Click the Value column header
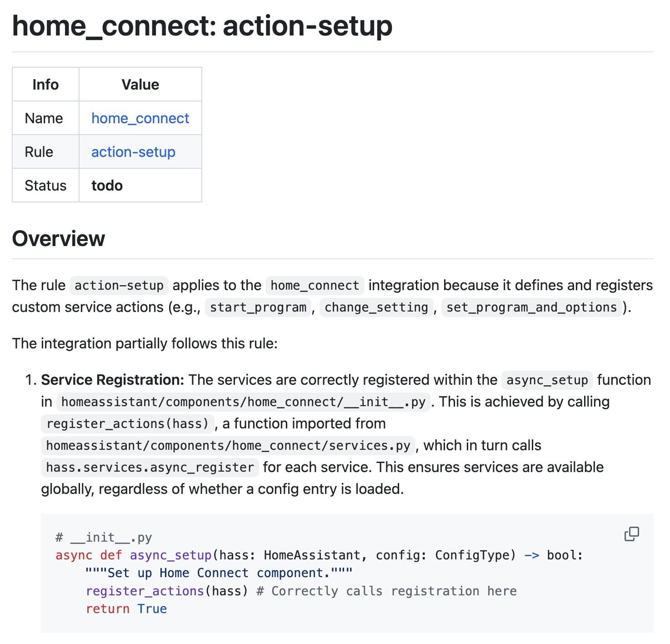Viewport: 670px width, 644px height. tap(140, 85)
